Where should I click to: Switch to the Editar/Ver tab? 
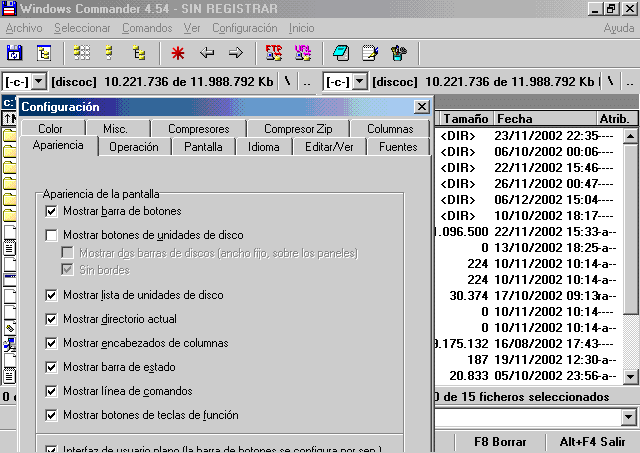(x=329, y=147)
